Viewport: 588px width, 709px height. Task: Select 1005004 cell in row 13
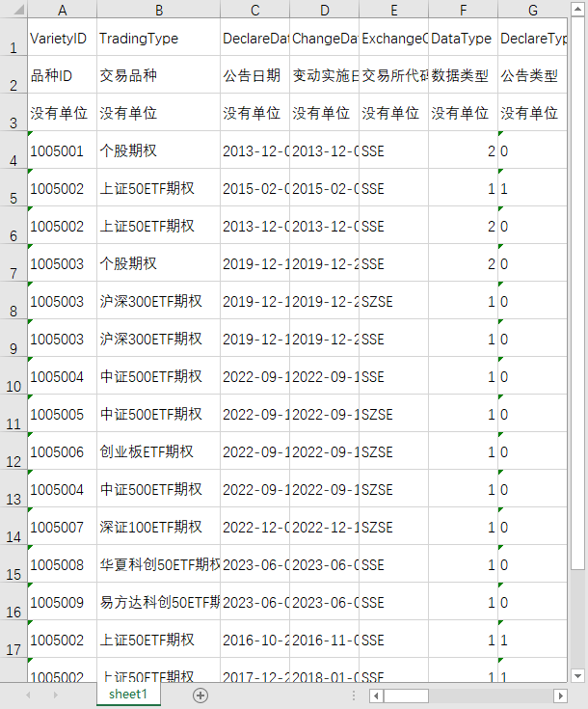[x=63, y=489]
